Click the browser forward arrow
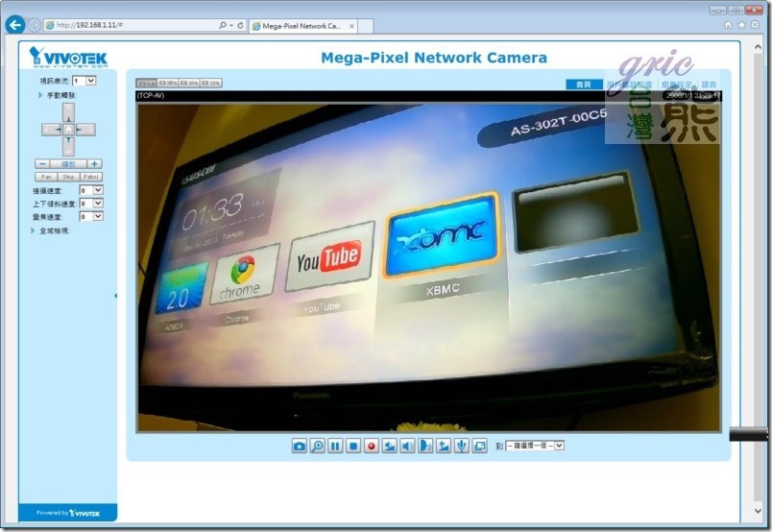772x532 pixels. (x=34, y=25)
